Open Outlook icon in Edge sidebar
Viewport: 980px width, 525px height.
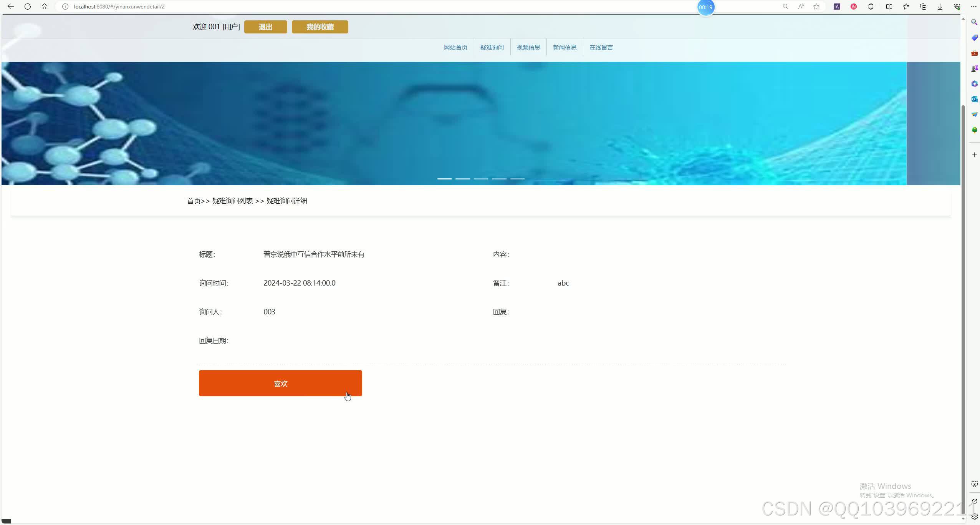point(974,99)
